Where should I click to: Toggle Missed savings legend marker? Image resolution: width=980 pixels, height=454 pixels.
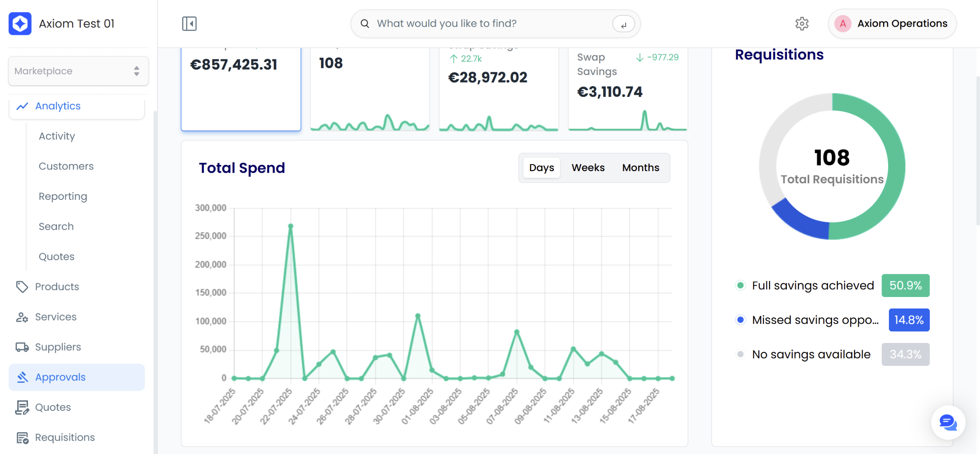pos(740,320)
